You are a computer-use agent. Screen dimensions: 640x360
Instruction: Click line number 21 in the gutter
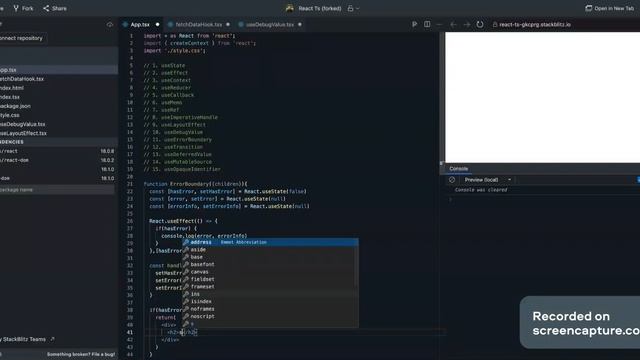tap(130, 184)
